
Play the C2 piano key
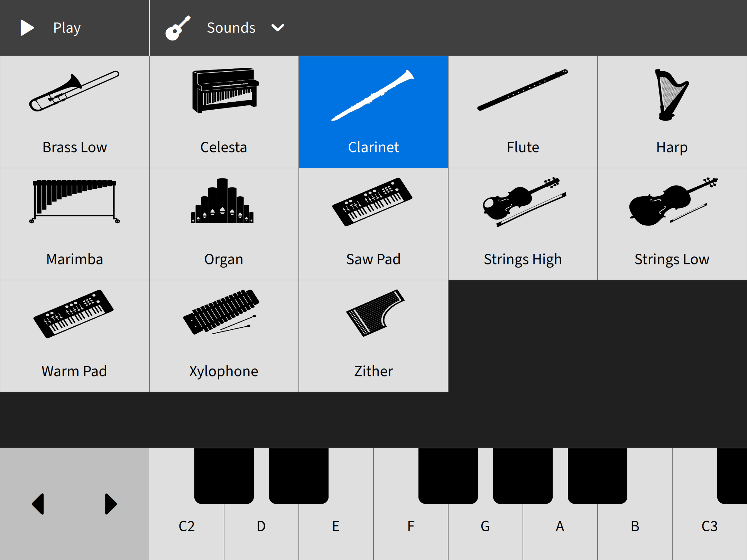186,529
